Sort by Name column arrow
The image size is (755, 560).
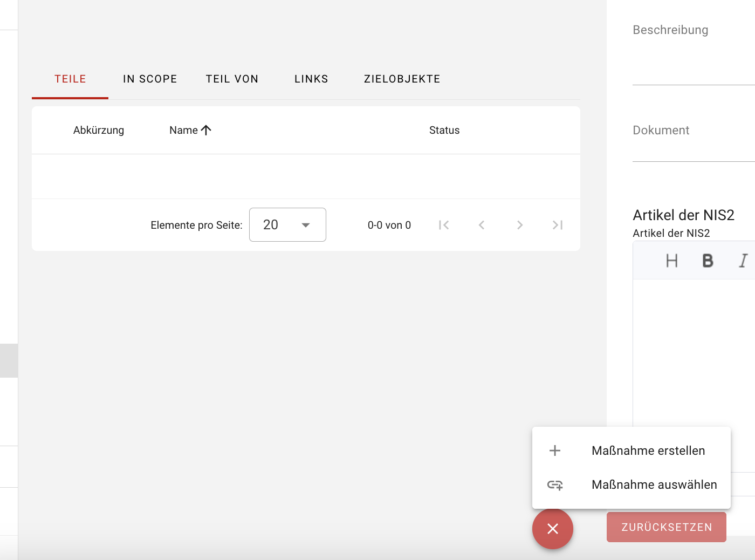[x=206, y=130]
